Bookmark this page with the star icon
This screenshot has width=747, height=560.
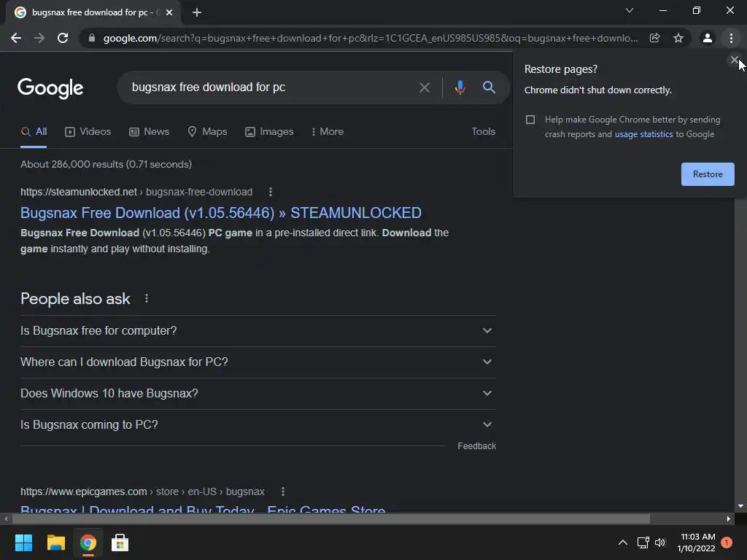click(x=678, y=38)
